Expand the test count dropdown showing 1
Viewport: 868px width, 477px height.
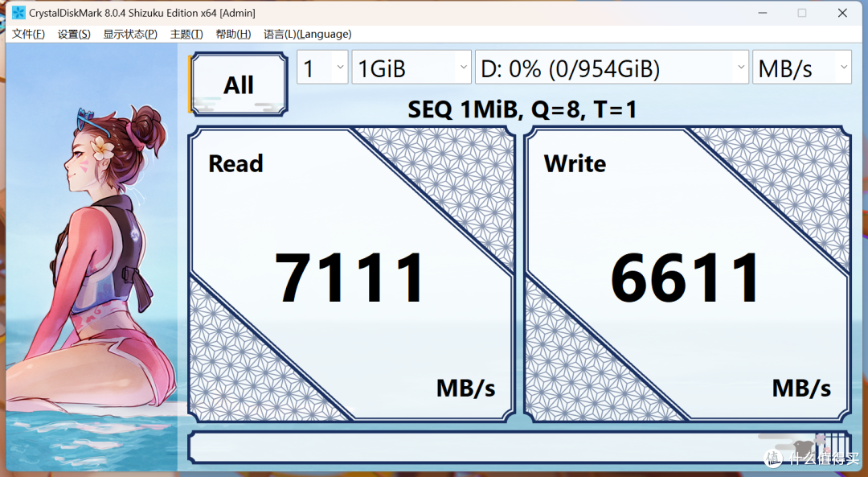pos(323,67)
